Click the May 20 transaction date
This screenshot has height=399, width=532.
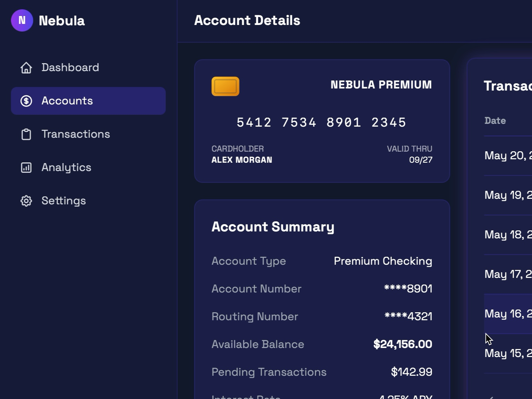click(x=507, y=155)
